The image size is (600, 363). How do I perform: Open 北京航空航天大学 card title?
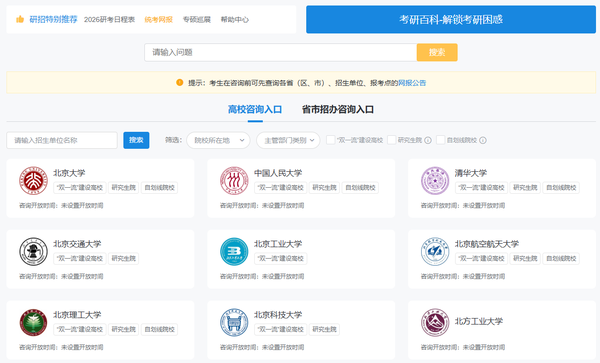487,244
